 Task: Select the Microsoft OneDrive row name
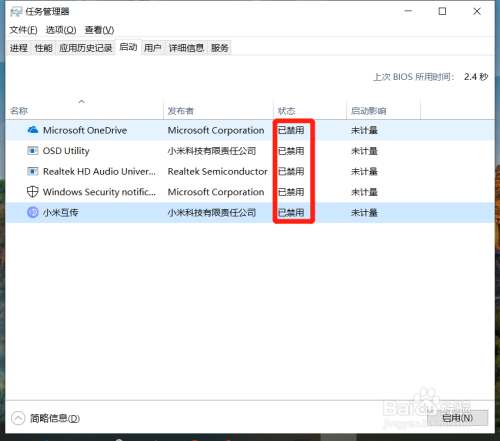click(x=85, y=130)
